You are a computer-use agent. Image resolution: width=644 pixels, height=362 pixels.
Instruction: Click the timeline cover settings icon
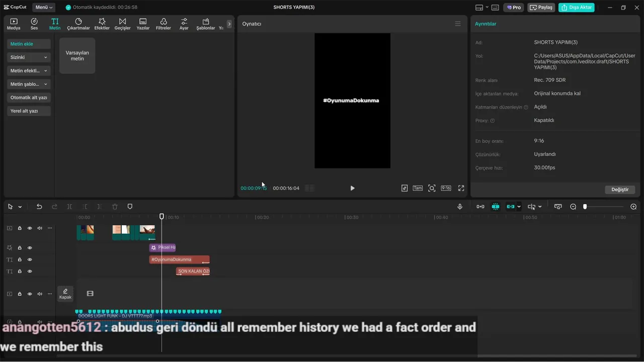[x=558, y=207]
